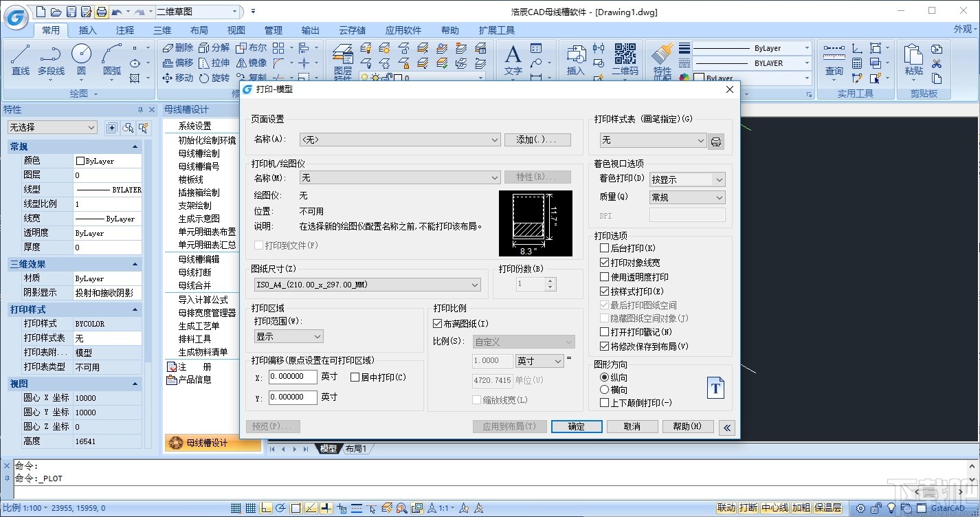Switch to the Annotate (注释) ribbon tab
980x517 pixels.
point(125,30)
